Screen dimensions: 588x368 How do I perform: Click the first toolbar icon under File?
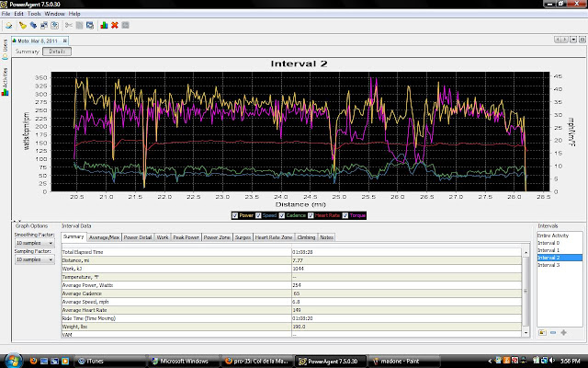pyautogui.click(x=7, y=25)
